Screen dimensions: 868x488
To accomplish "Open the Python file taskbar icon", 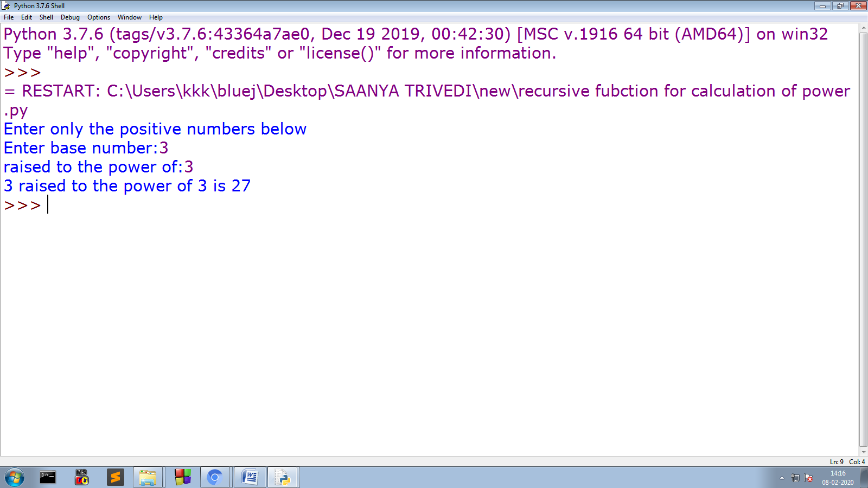I will 283,477.
